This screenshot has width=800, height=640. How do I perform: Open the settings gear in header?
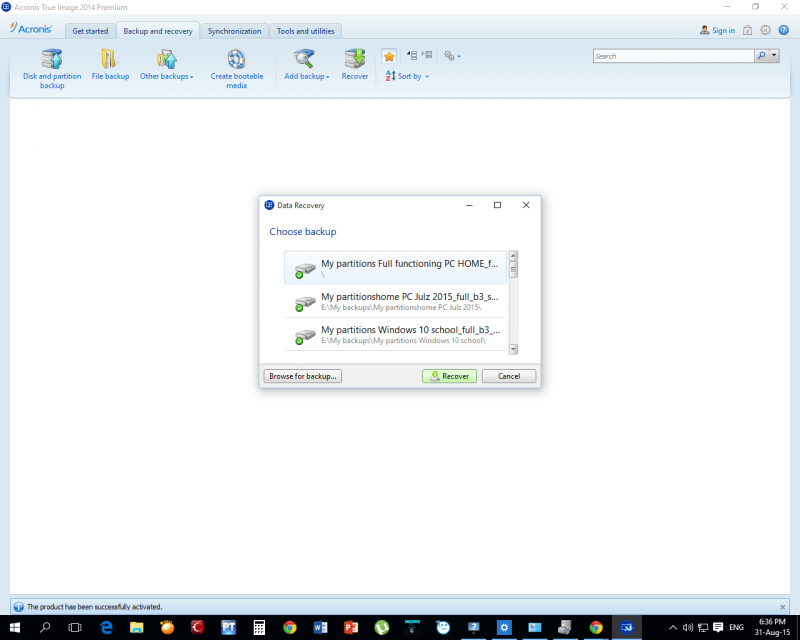(765, 30)
